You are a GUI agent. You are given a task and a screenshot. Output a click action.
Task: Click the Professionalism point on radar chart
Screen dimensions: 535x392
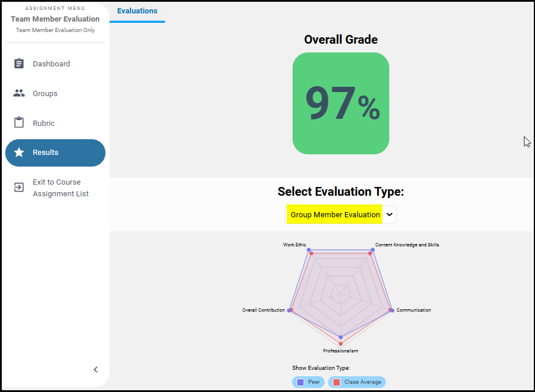click(341, 344)
